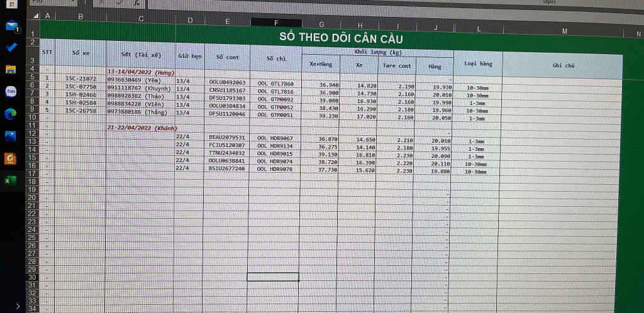Select column M header

(x=564, y=31)
